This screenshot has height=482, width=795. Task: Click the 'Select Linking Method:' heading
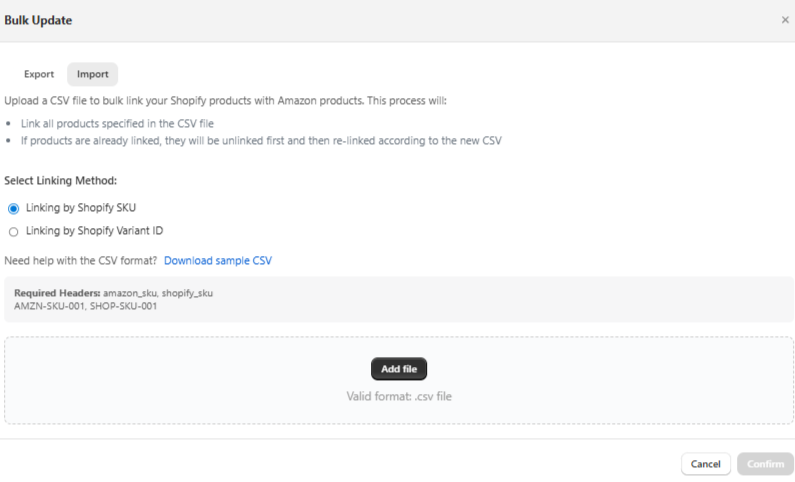tap(61, 180)
